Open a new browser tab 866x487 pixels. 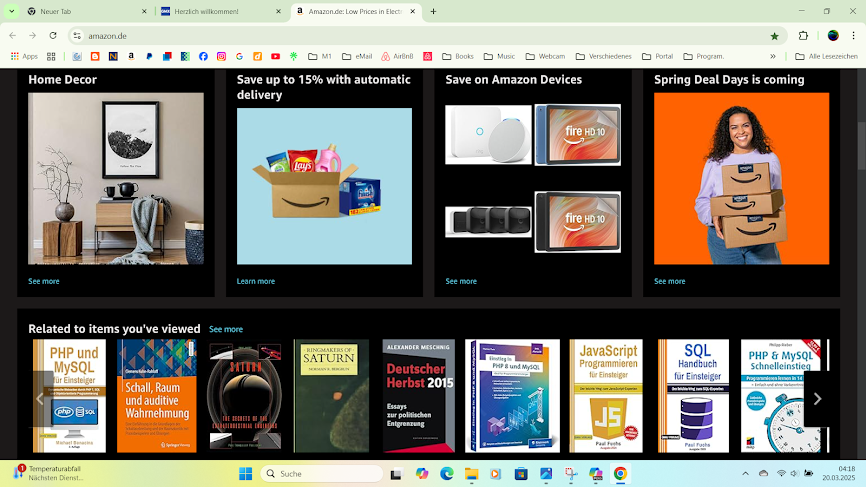[433, 11]
